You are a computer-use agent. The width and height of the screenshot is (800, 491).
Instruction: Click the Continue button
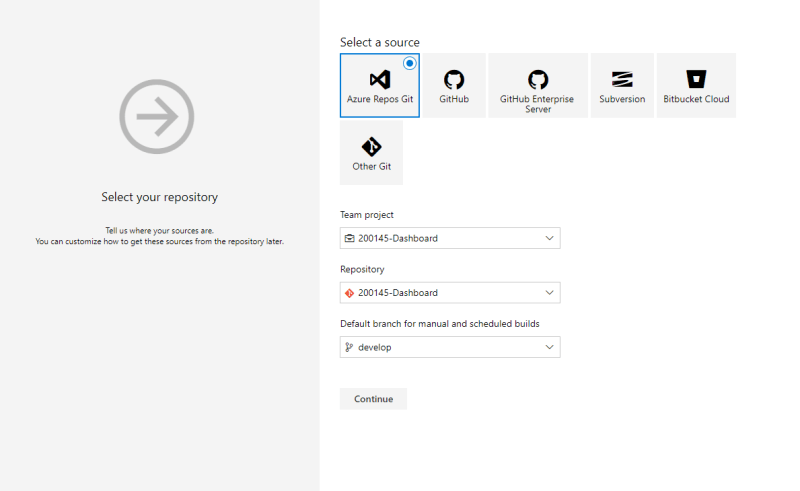click(x=373, y=399)
